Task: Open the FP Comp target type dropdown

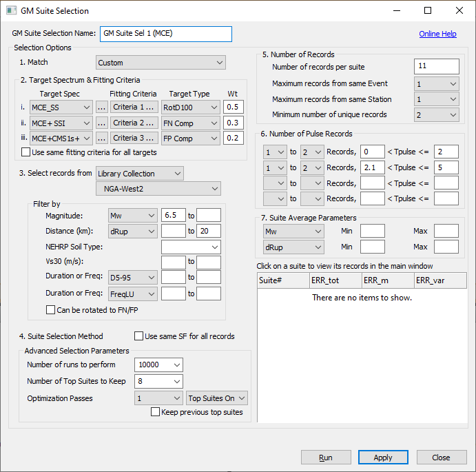Action: pyautogui.click(x=191, y=138)
